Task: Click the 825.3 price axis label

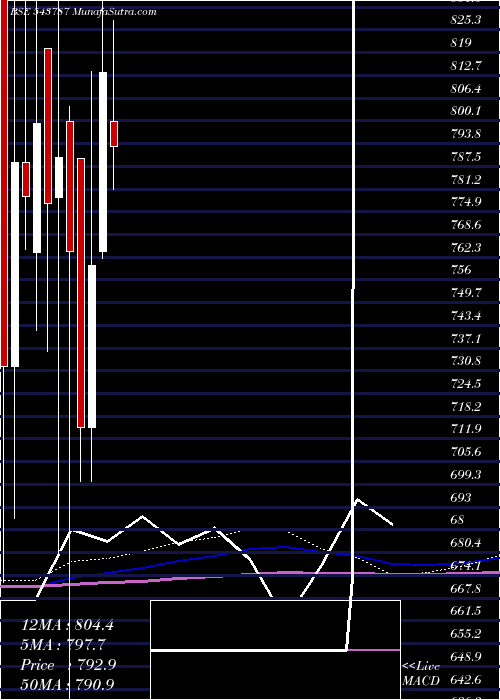Action: tap(466, 20)
